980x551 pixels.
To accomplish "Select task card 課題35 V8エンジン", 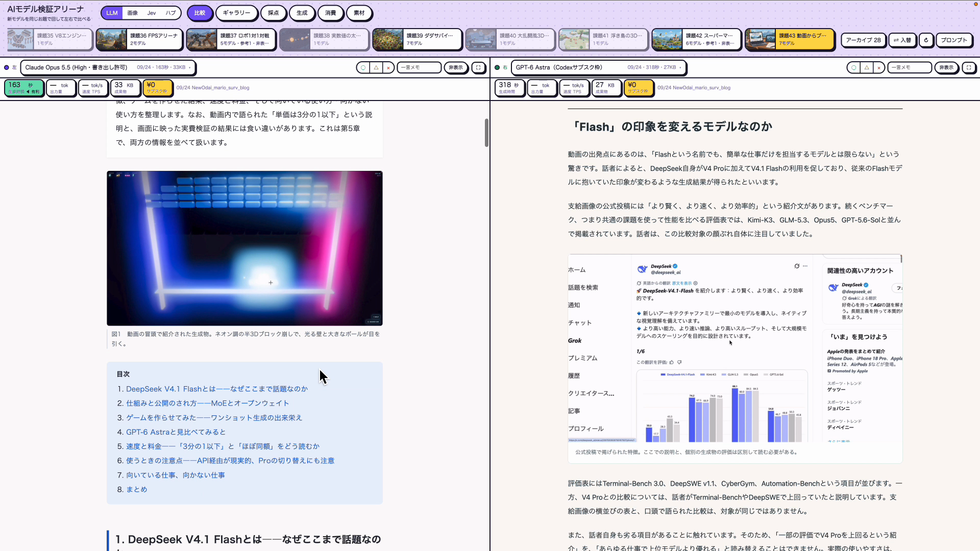I will (x=50, y=39).
